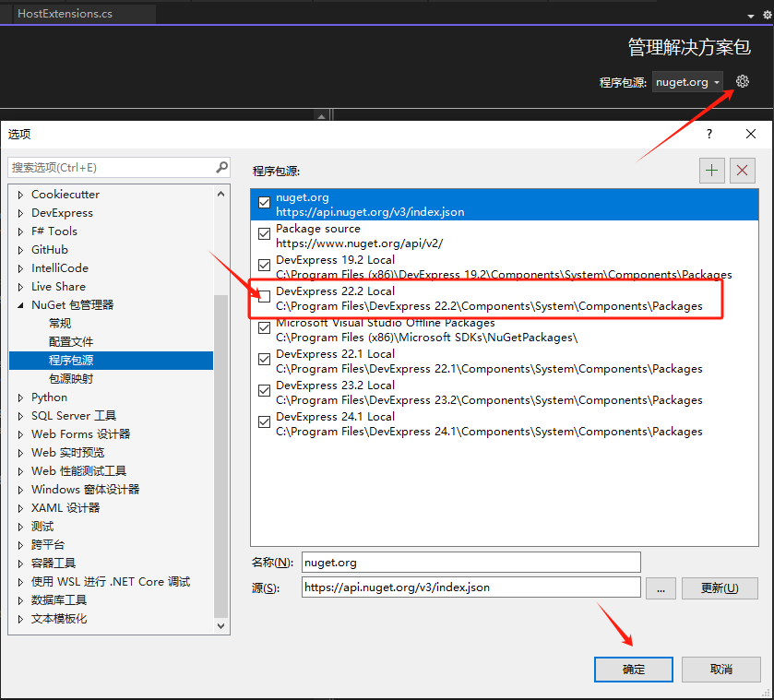Select 文本模板化 in the options tree
The image size is (774, 700).
[59, 619]
